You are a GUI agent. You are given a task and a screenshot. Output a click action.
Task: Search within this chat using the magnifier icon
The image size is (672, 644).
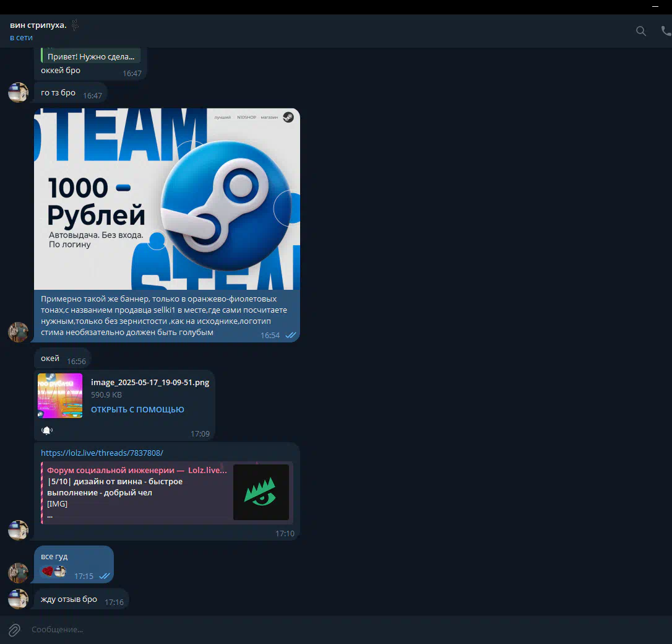(640, 31)
